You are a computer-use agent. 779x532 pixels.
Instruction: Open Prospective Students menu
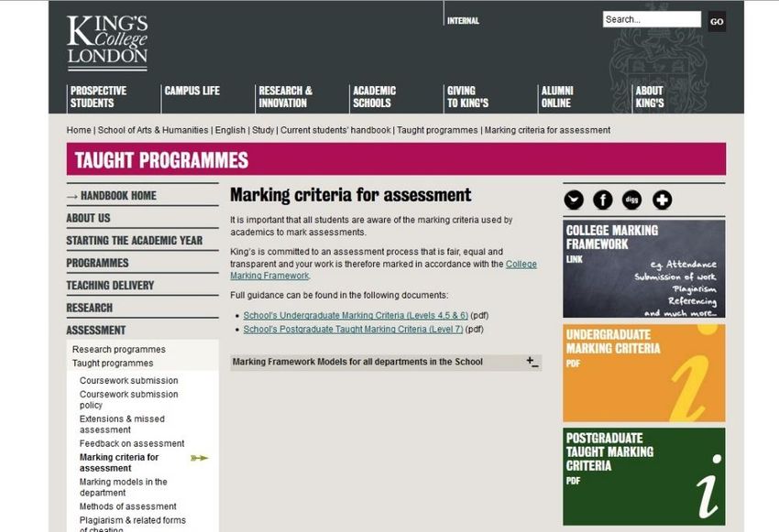(x=98, y=97)
